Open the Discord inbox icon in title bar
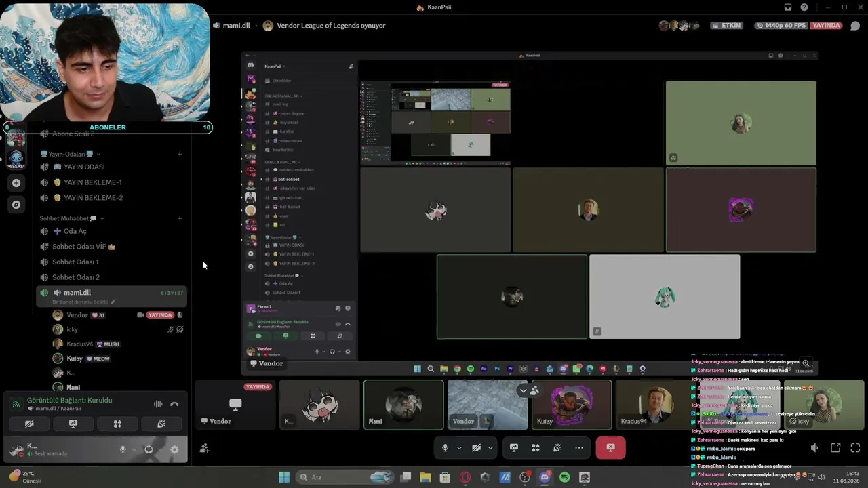868x488 pixels. 788,7
